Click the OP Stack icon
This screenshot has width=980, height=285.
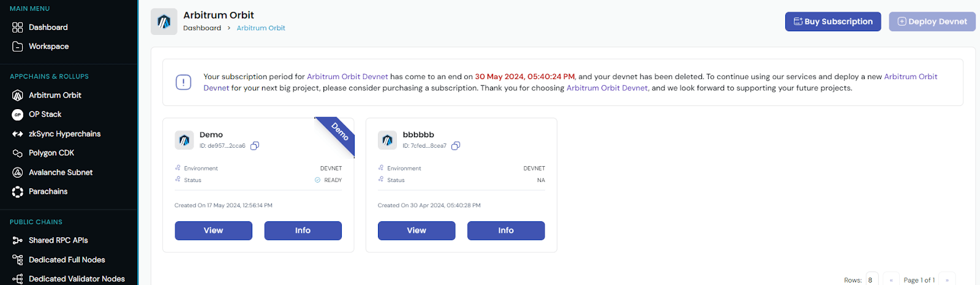coord(18,115)
